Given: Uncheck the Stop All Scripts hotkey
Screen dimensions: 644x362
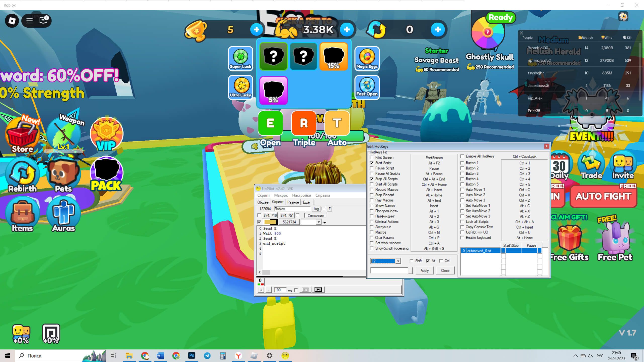Looking at the screenshot, I should (x=372, y=179).
